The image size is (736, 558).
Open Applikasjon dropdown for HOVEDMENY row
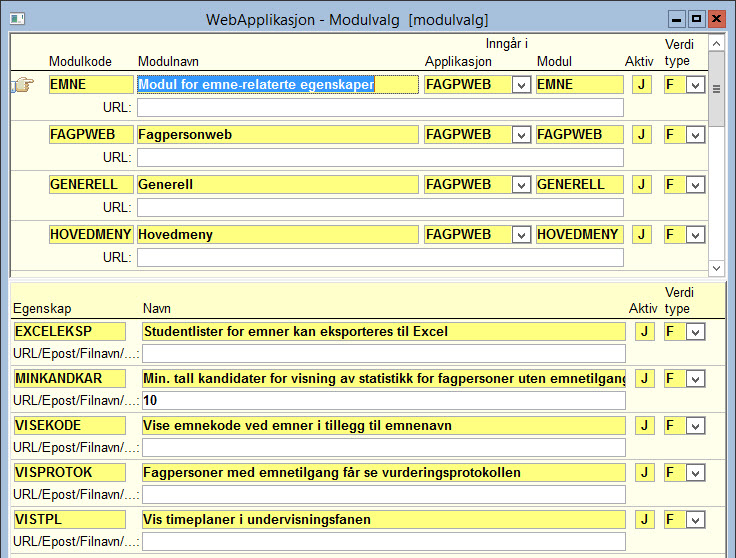click(x=521, y=235)
